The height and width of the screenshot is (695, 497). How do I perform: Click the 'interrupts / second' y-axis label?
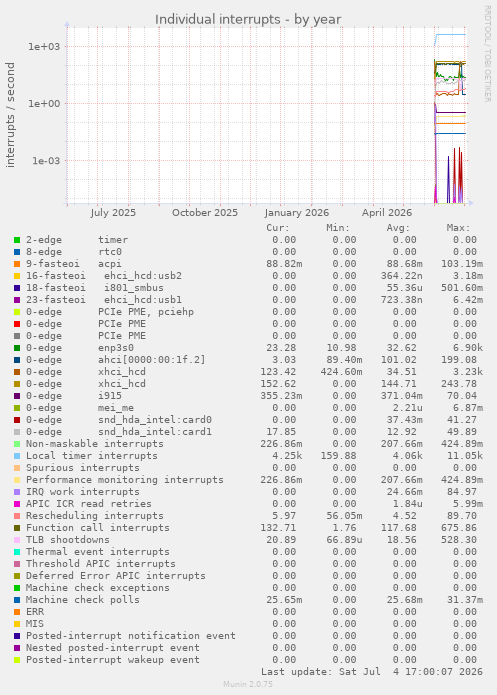(x=10, y=115)
